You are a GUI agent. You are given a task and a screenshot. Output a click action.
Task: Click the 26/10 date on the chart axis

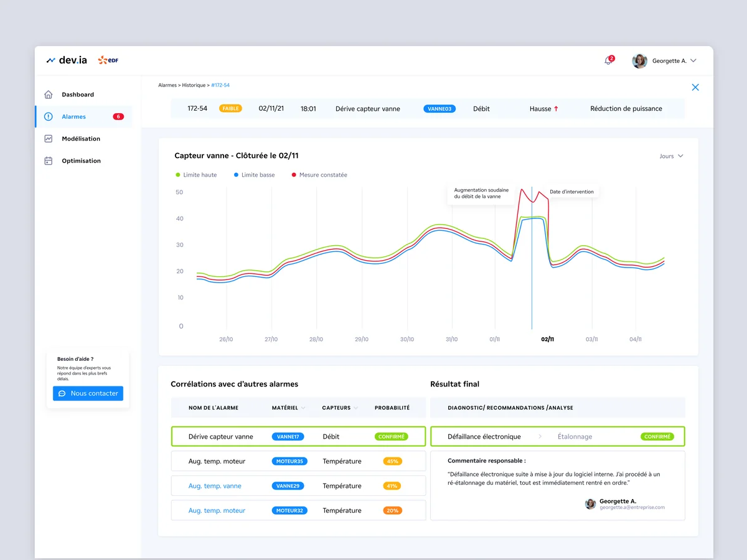pos(226,339)
